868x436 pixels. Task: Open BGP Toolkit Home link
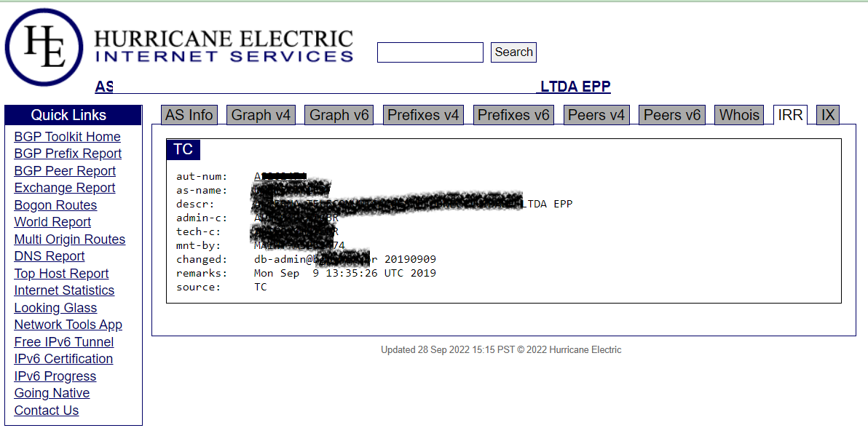[67, 137]
